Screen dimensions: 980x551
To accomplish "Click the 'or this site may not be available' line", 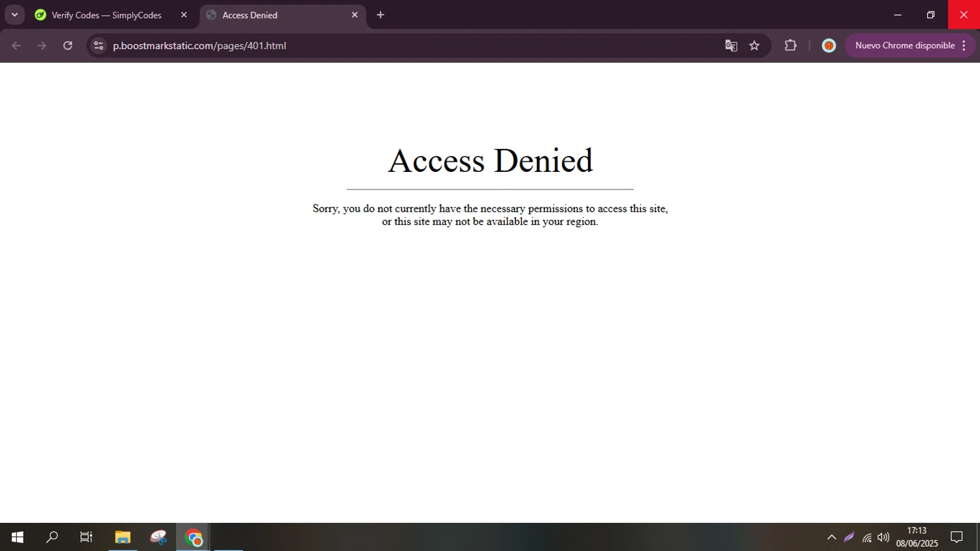I will coord(490,222).
